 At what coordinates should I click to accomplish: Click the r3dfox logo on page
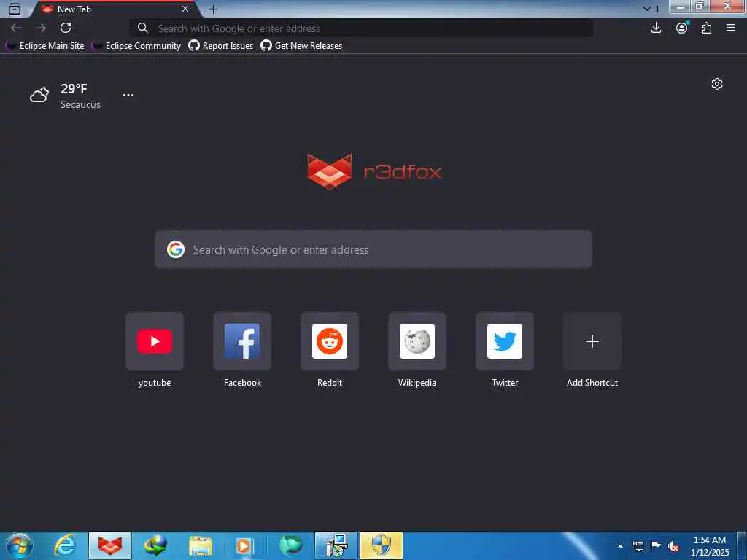tap(374, 171)
